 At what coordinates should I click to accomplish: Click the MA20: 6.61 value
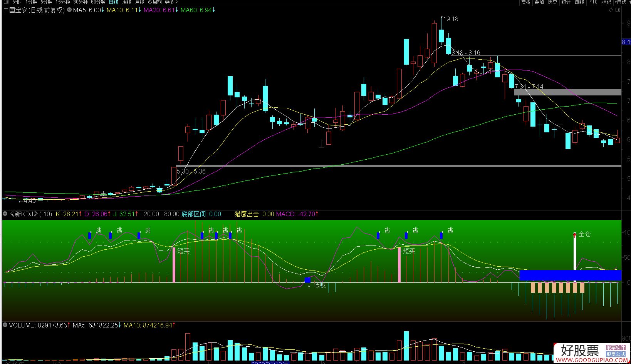(x=161, y=10)
